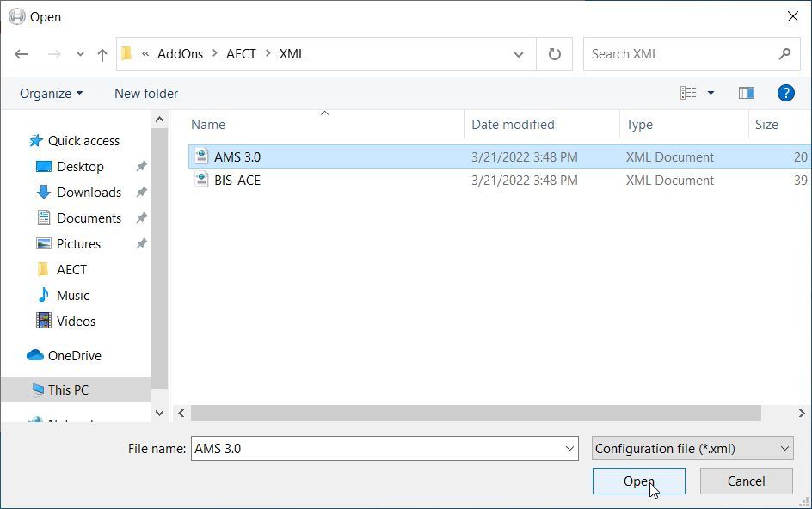812x509 pixels.
Task: Select the BIS-ACE XML file
Action: (237, 181)
